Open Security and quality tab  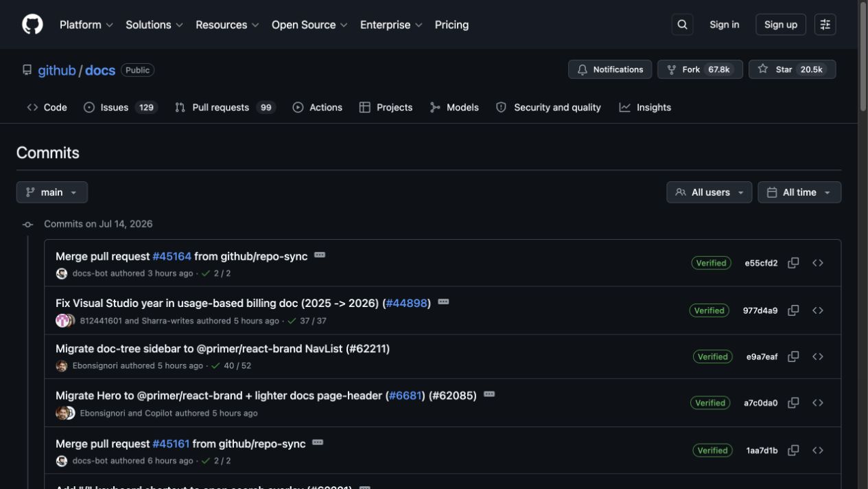548,107
